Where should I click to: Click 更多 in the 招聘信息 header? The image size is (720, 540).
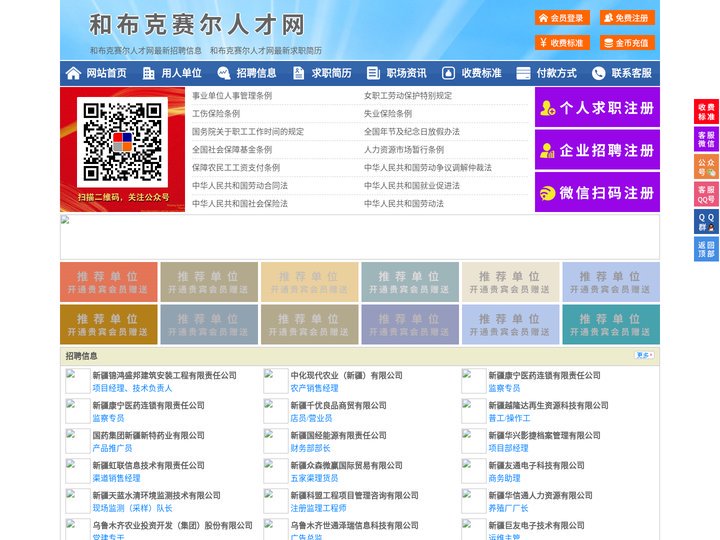[644, 355]
